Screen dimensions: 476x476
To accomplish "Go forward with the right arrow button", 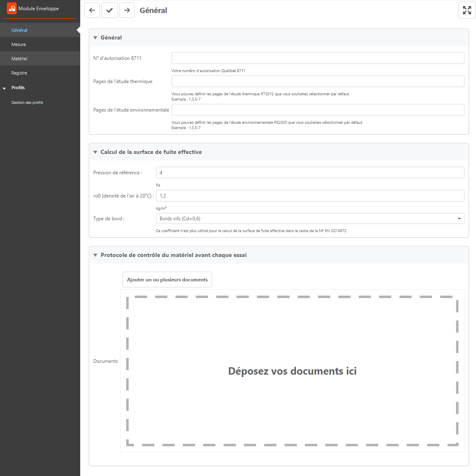I will point(127,10).
